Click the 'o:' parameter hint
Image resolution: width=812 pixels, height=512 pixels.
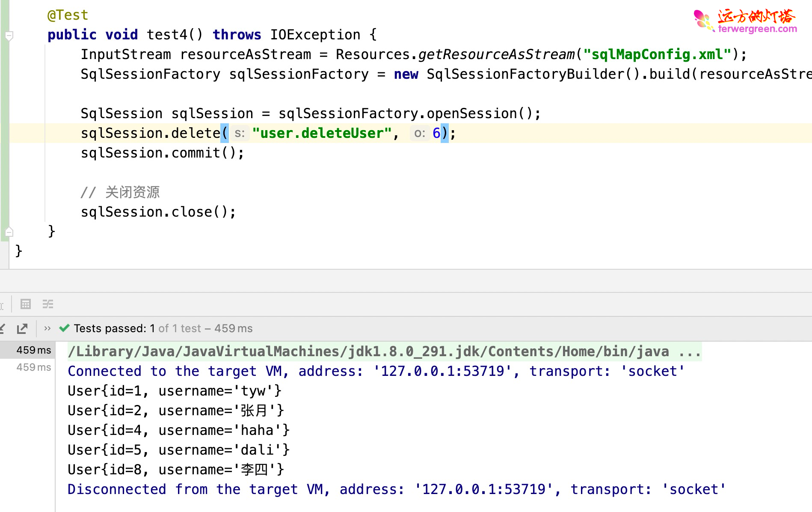(x=420, y=133)
